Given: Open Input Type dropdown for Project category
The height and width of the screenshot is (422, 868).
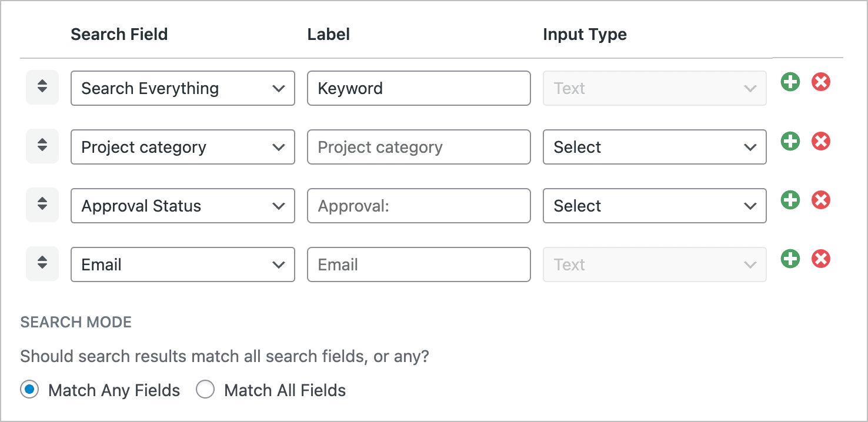Looking at the screenshot, I should pos(655,147).
